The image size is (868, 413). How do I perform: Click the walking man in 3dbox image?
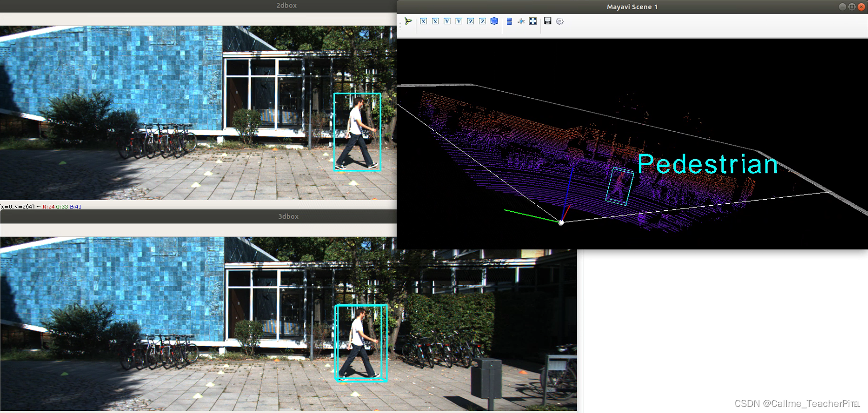pos(359,344)
